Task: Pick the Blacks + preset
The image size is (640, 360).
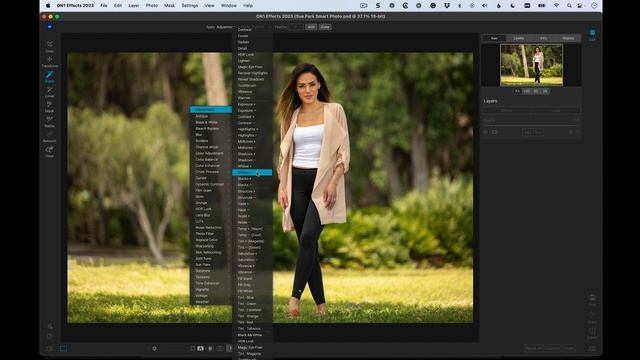Action: (x=252, y=179)
